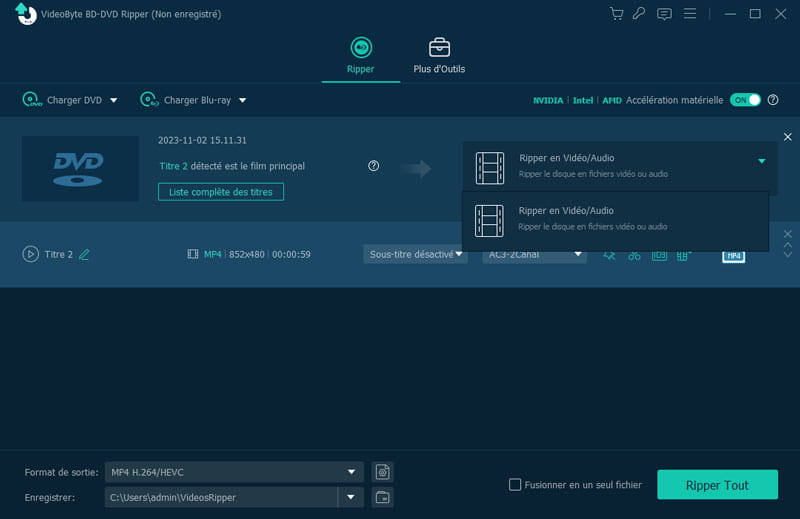Expand the Charger DVD dropdown
Viewport: 800px width, 519px height.
pos(113,100)
